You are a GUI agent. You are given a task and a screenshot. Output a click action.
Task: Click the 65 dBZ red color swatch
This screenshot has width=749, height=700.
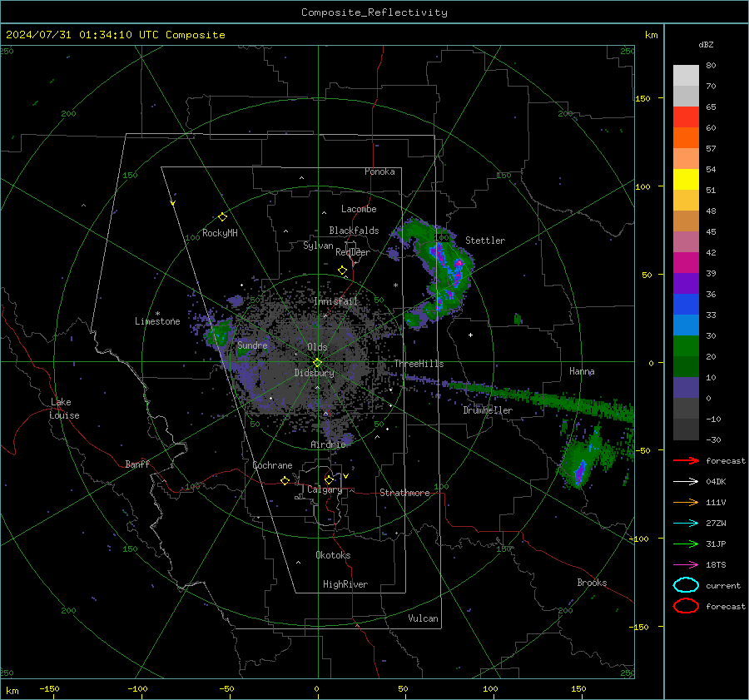click(x=686, y=117)
